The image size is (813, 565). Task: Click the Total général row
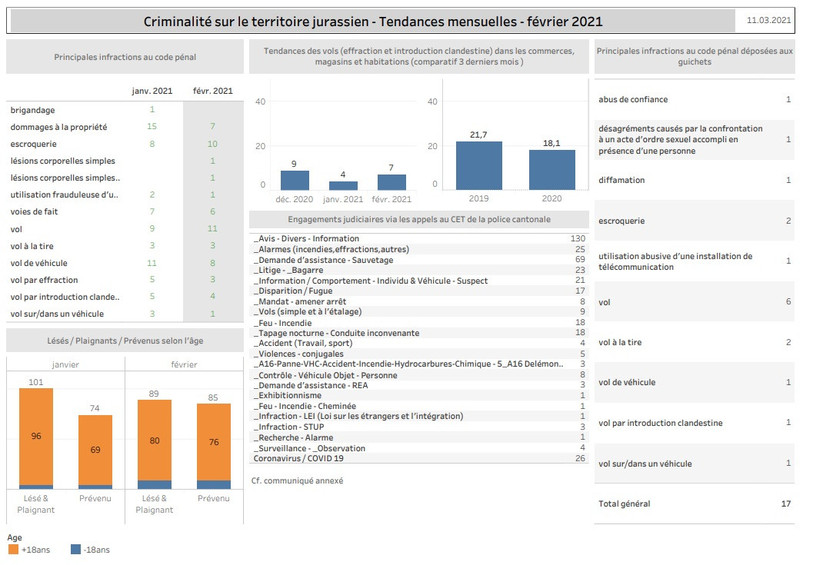[x=694, y=504]
